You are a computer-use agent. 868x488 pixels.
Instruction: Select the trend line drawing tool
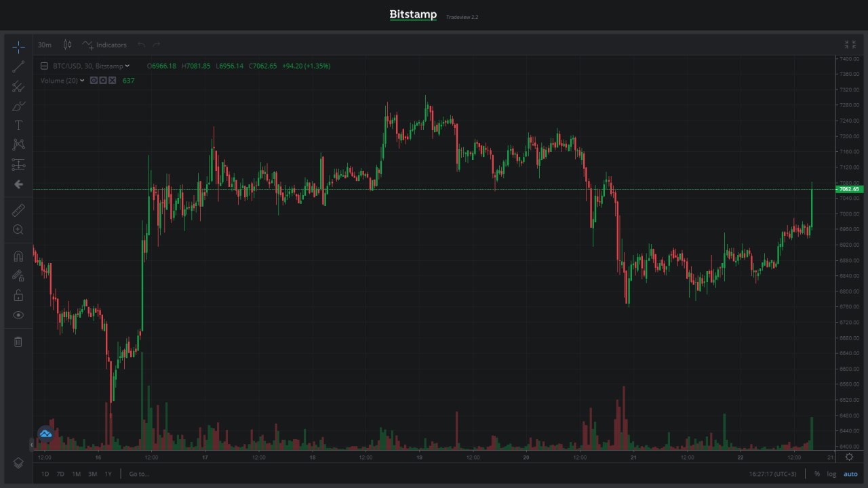tap(18, 66)
